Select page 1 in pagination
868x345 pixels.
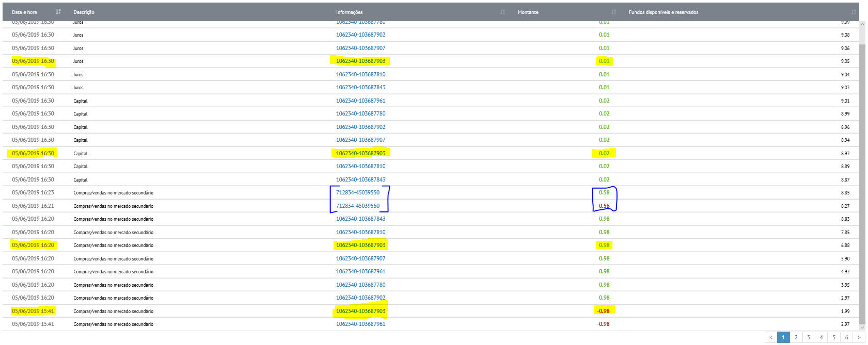pos(783,337)
